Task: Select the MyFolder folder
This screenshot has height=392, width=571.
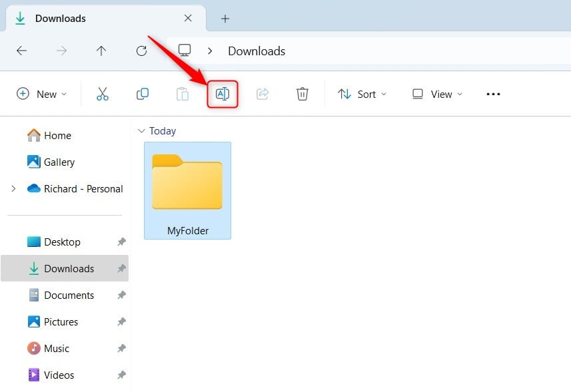Action: point(187,183)
